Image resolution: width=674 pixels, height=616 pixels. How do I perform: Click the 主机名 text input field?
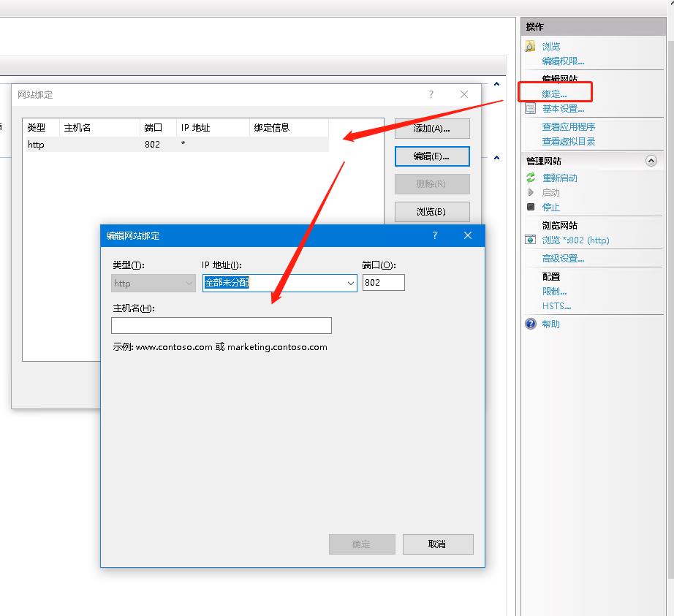point(221,325)
